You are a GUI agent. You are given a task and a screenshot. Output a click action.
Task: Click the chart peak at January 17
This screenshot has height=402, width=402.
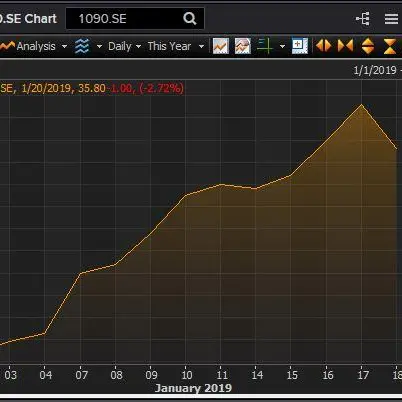[x=362, y=105]
